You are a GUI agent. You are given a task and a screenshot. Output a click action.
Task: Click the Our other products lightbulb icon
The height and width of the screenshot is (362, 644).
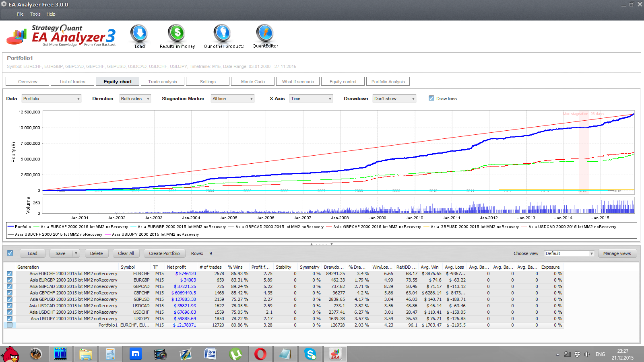coord(222,33)
